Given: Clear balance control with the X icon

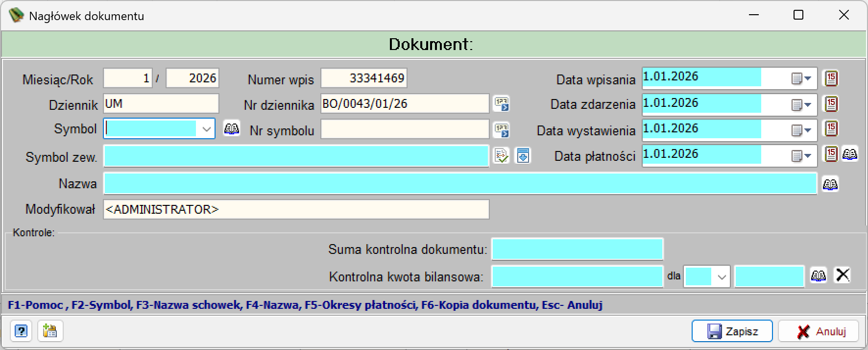Looking at the screenshot, I should tap(843, 275).
